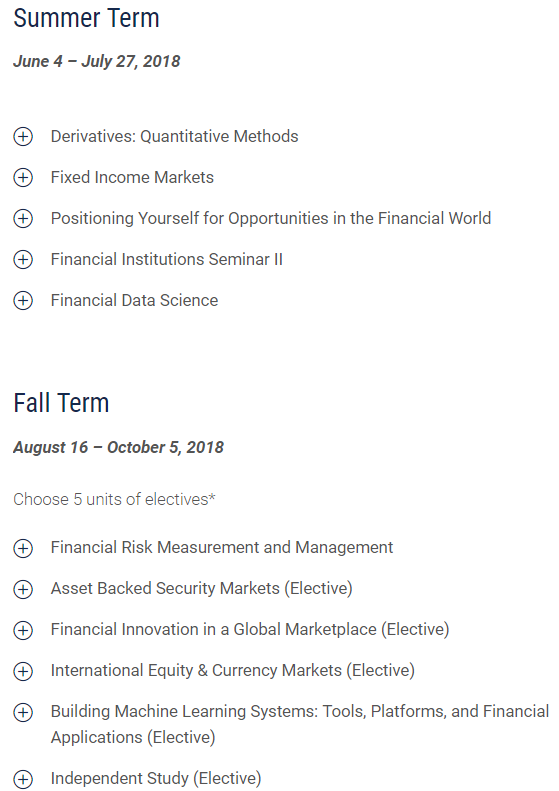The width and height of the screenshot is (559, 791).
Task: Select Positioning Yourself for Opportunities course text
Action: [271, 218]
